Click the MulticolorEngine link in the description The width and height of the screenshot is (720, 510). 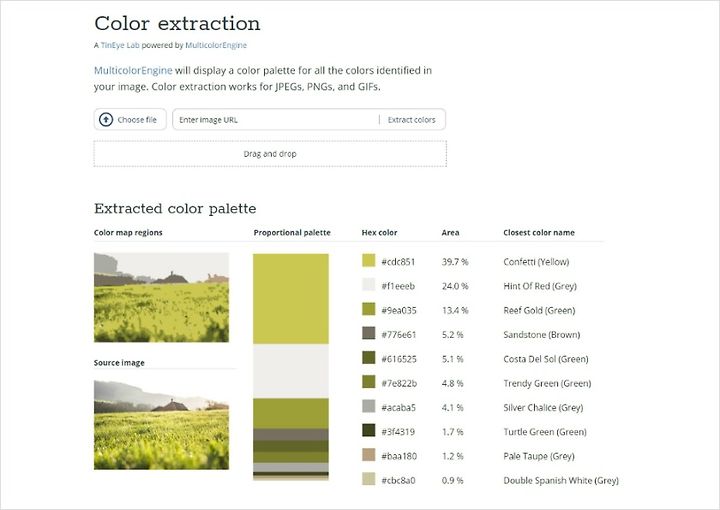tap(133, 70)
